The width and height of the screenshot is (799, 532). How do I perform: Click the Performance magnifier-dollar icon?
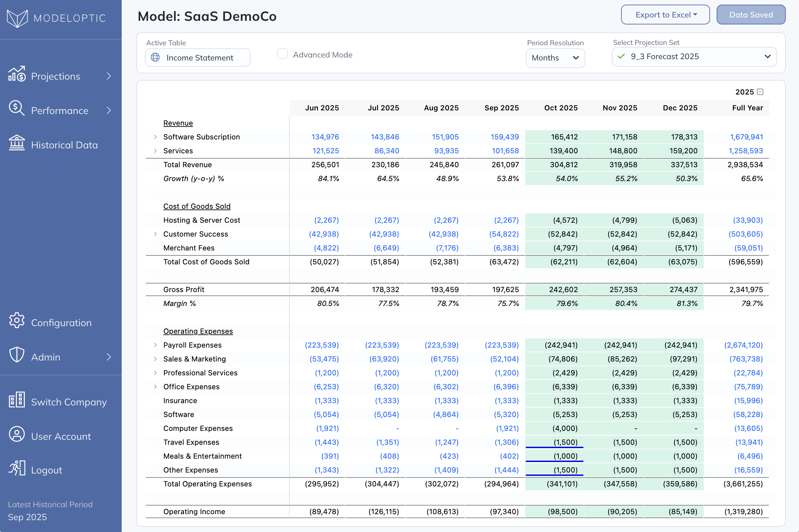pos(17,109)
